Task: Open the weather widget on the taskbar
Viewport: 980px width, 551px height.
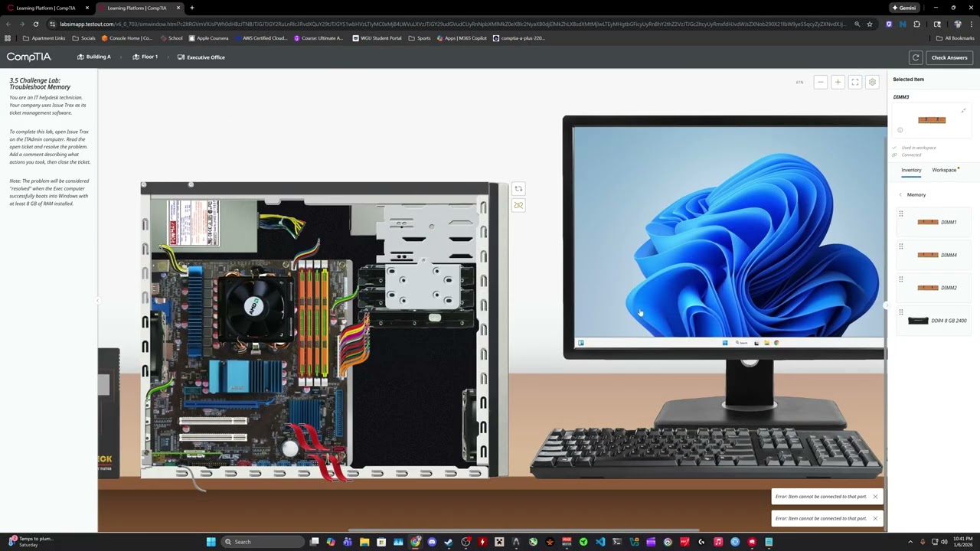Action: 31,542
